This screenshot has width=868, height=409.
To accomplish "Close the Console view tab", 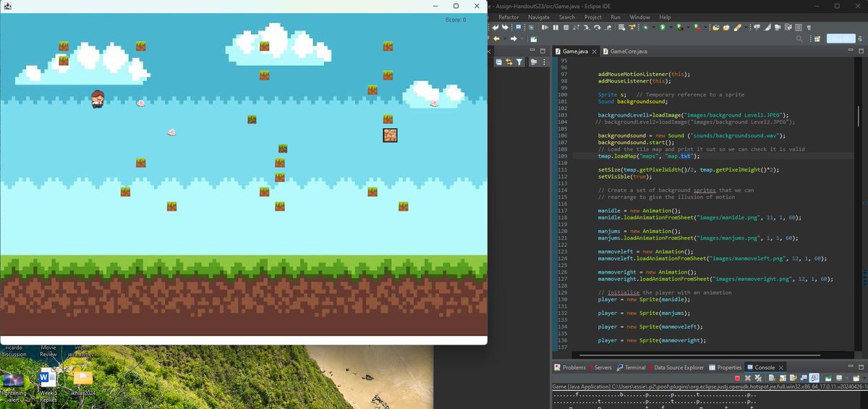I will point(781,368).
